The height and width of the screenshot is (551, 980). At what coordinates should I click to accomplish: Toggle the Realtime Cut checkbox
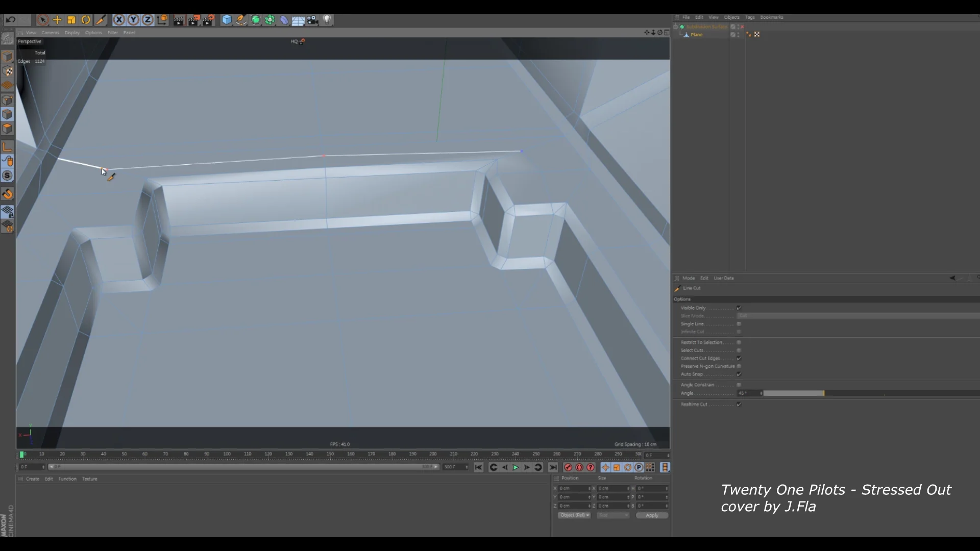click(x=739, y=404)
